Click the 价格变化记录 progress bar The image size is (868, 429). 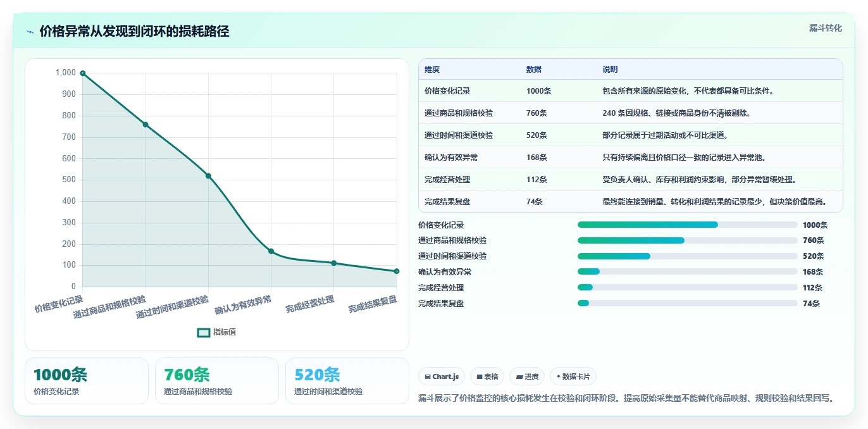pos(688,225)
